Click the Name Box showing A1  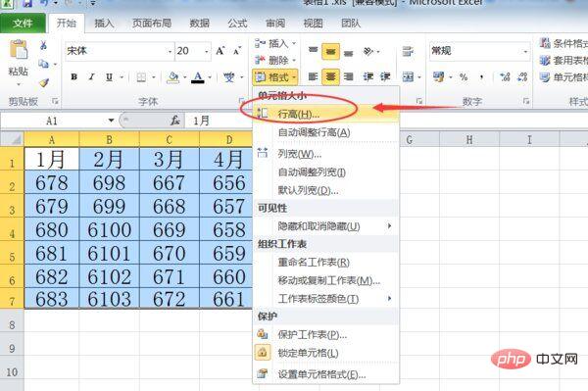[x=52, y=121]
